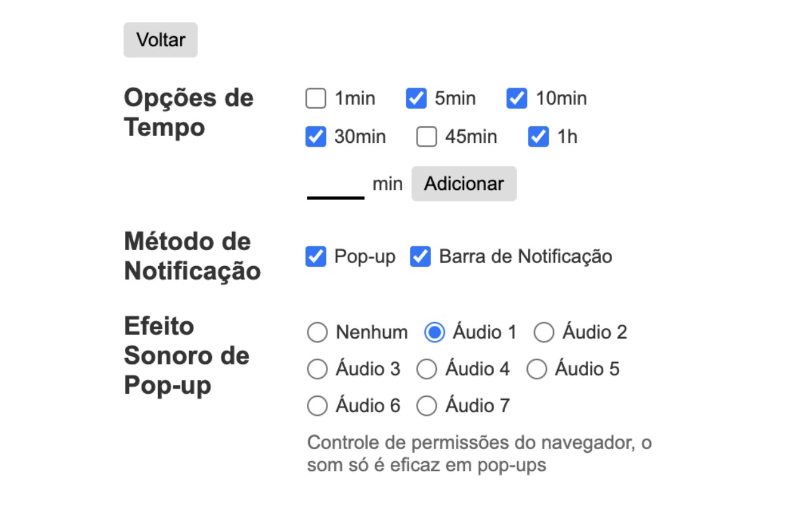This screenshot has height=508, width=812.
Task: Select the Áudio 1 radio button
Action: (x=435, y=332)
